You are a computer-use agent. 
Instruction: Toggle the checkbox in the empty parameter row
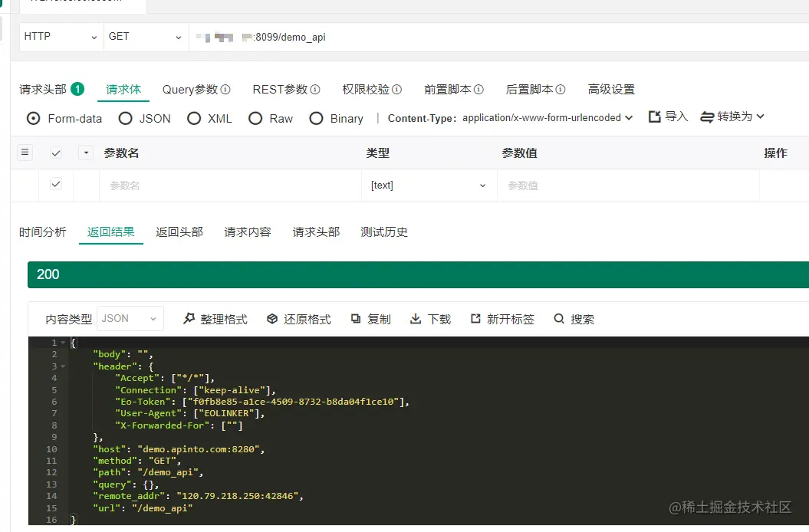56,184
